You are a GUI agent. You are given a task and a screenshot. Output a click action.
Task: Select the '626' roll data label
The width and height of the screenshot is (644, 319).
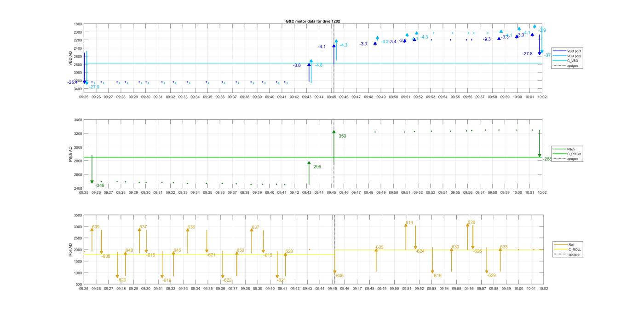click(x=471, y=222)
